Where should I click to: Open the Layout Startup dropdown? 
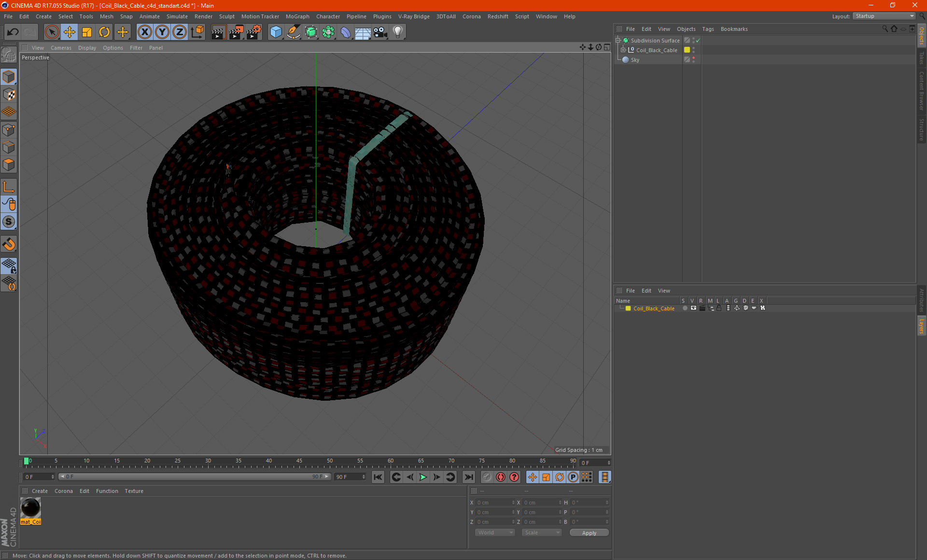click(884, 16)
